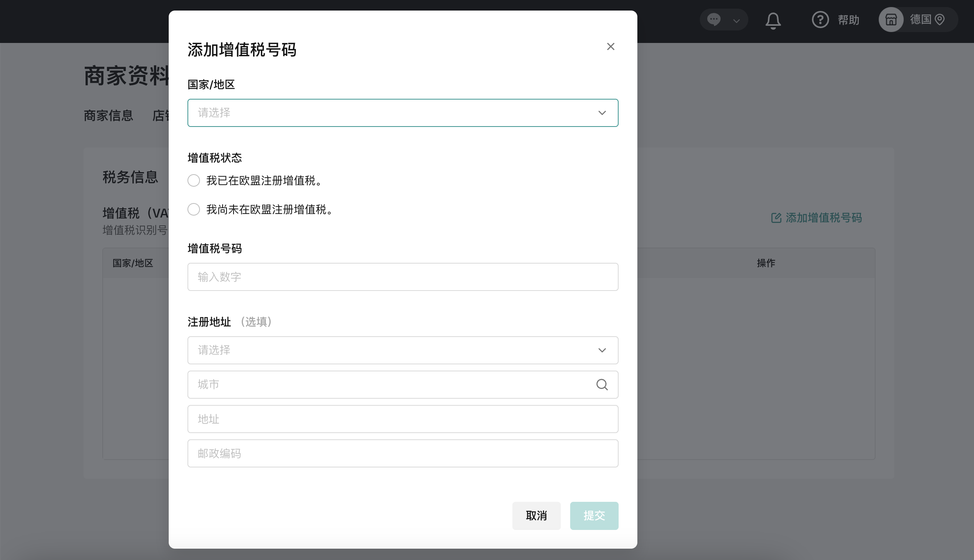Click the 增值税号码 input field
Screen dimensions: 974x560
pyautogui.click(x=402, y=277)
